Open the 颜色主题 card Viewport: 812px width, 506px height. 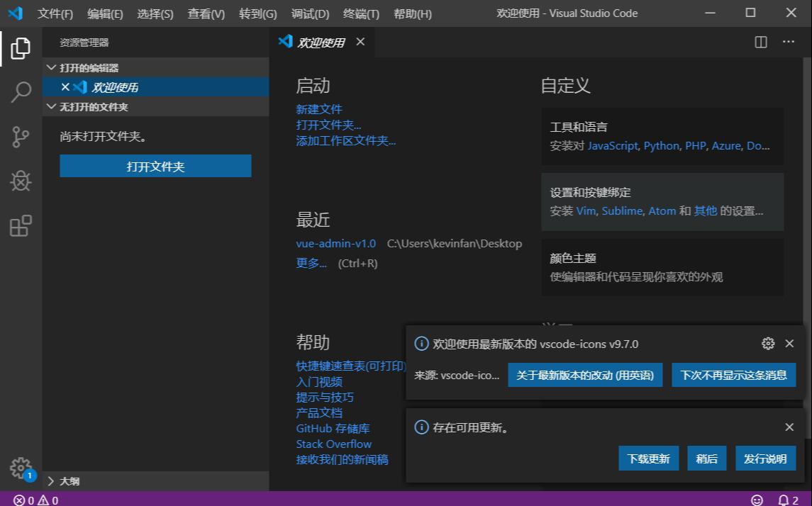tap(662, 267)
